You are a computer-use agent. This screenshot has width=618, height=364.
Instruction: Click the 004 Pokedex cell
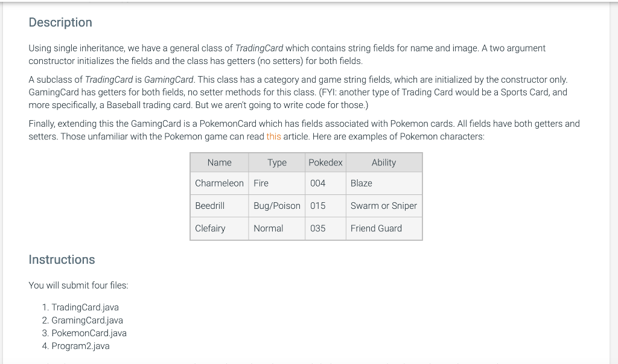tap(325, 184)
